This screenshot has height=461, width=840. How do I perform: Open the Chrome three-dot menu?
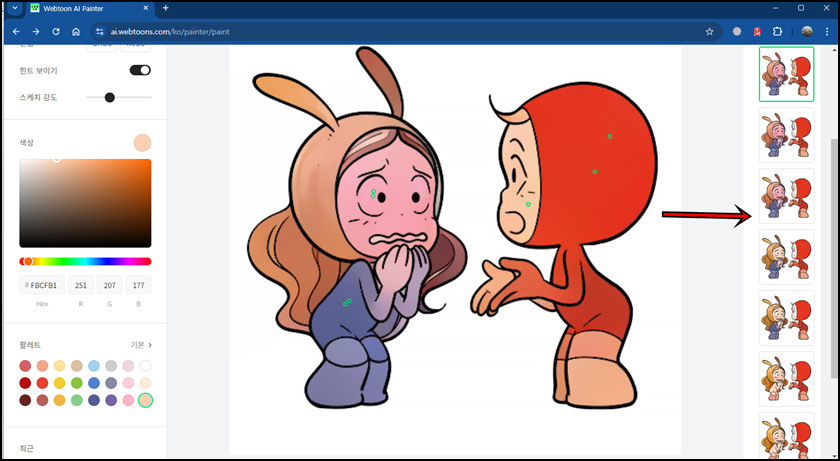(827, 32)
